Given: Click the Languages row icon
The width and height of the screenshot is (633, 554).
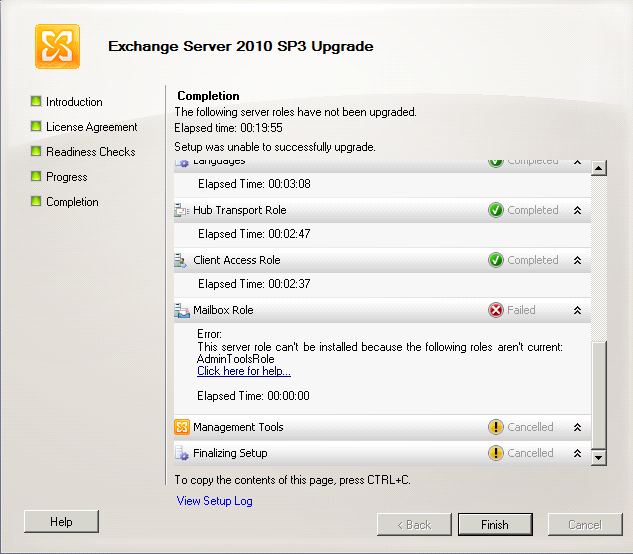Looking at the screenshot, I should 182,163.
